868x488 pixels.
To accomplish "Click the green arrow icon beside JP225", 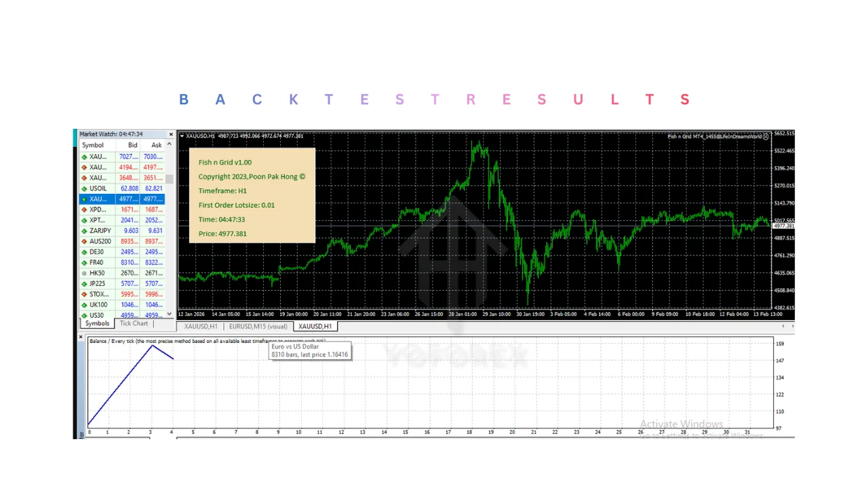I will click(84, 284).
